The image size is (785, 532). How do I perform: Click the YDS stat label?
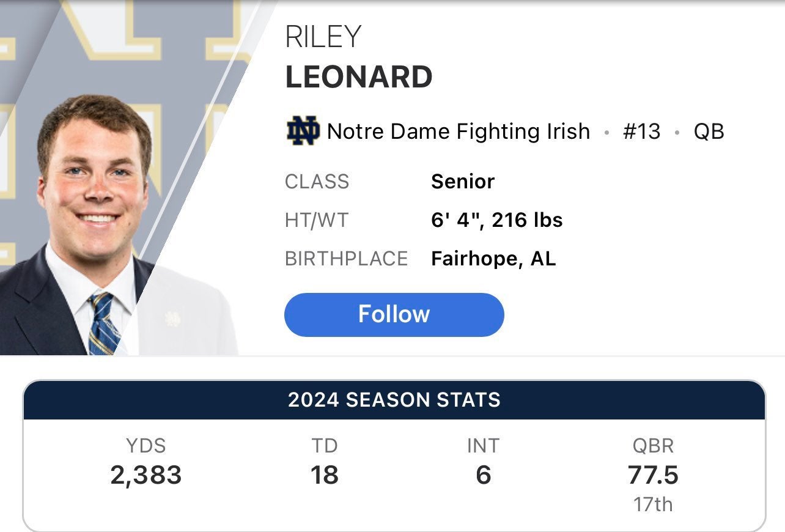tap(146, 446)
